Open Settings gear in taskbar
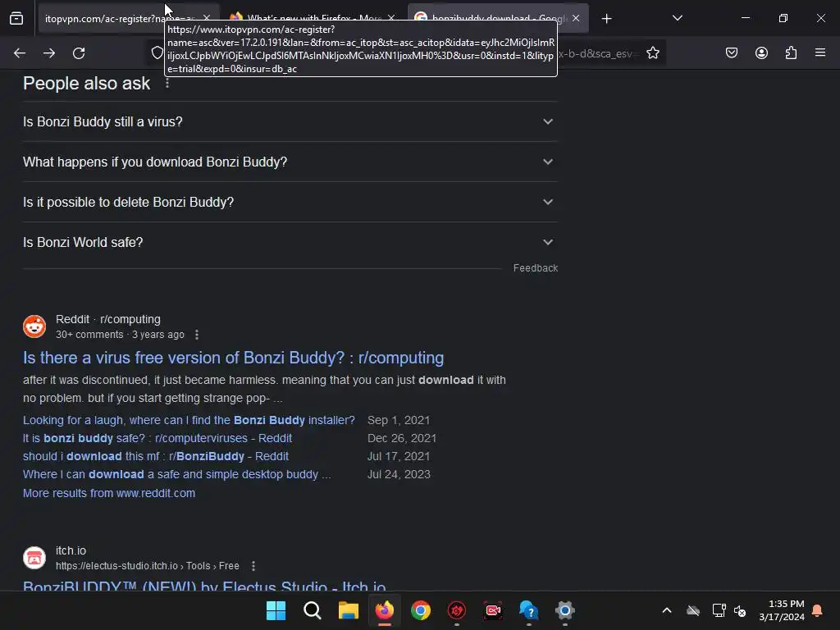 pos(564,610)
